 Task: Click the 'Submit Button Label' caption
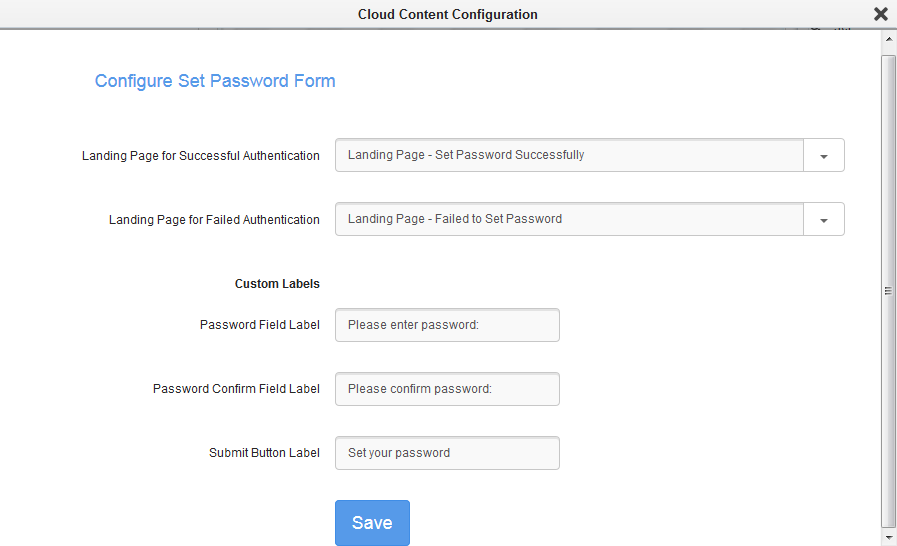coord(264,453)
